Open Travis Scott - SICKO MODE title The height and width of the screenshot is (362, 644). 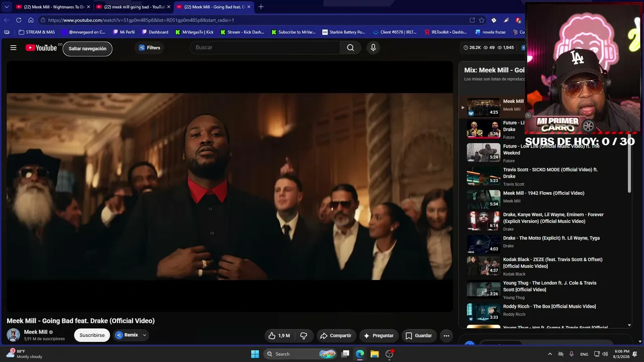click(550, 173)
